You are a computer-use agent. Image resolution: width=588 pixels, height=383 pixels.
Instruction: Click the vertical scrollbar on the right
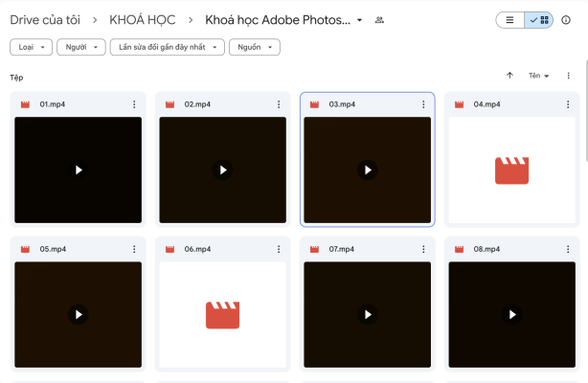pyautogui.click(x=586, y=111)
